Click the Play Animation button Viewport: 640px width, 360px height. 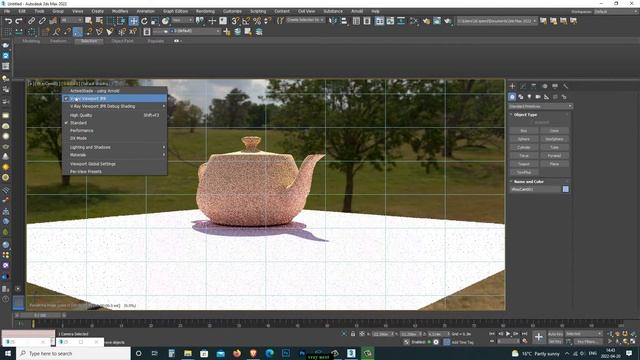[x=508, y=334]
